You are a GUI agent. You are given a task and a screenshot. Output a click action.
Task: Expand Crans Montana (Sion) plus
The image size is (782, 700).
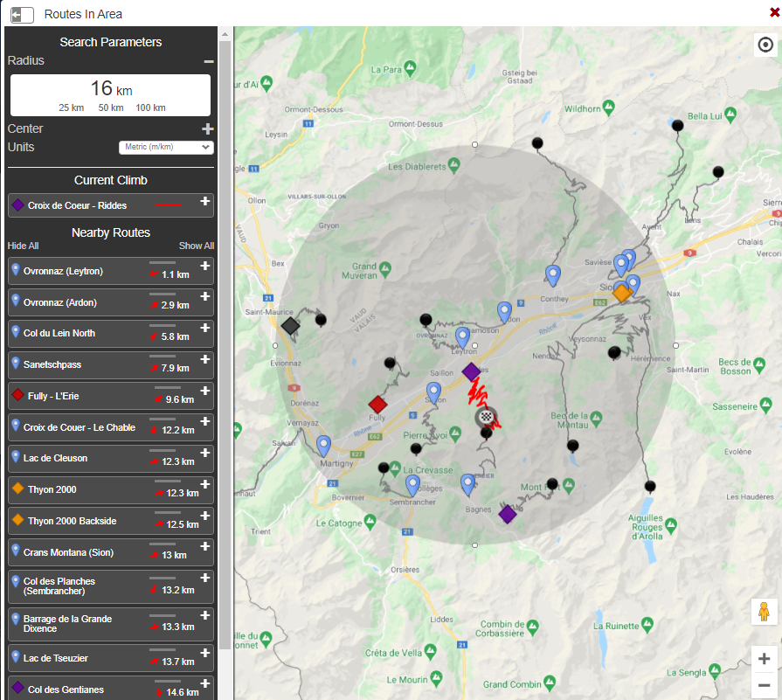204,546
